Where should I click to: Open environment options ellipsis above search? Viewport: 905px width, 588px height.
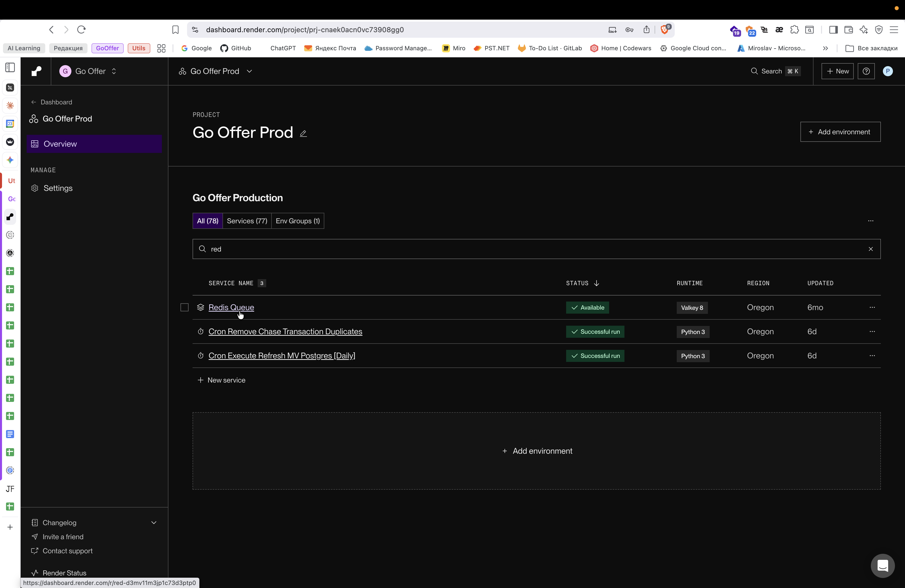tap(870, 221)
